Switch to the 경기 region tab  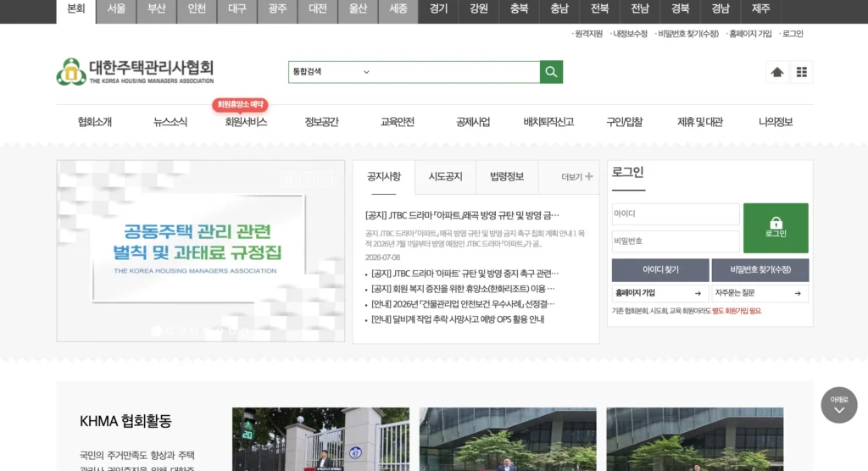coord(438,10)
